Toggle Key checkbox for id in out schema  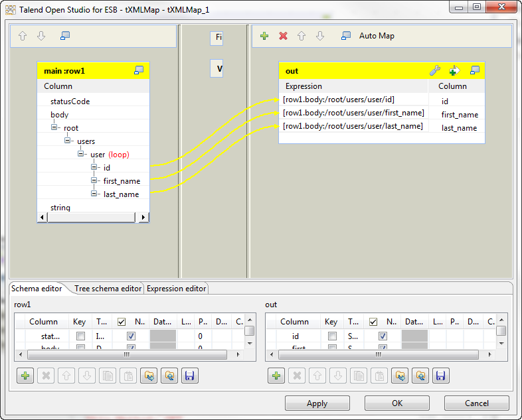331,336
